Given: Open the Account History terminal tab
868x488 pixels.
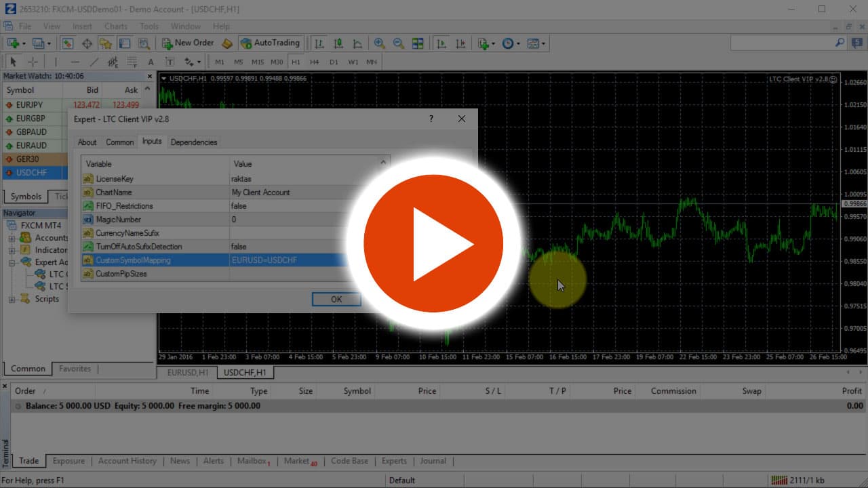Looking at the screenshot, I should [127, 461].
